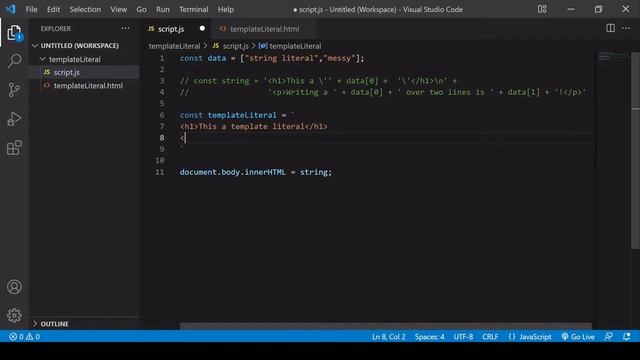
Task: Click the horizontal editor scrollbar
Action: 386,326
